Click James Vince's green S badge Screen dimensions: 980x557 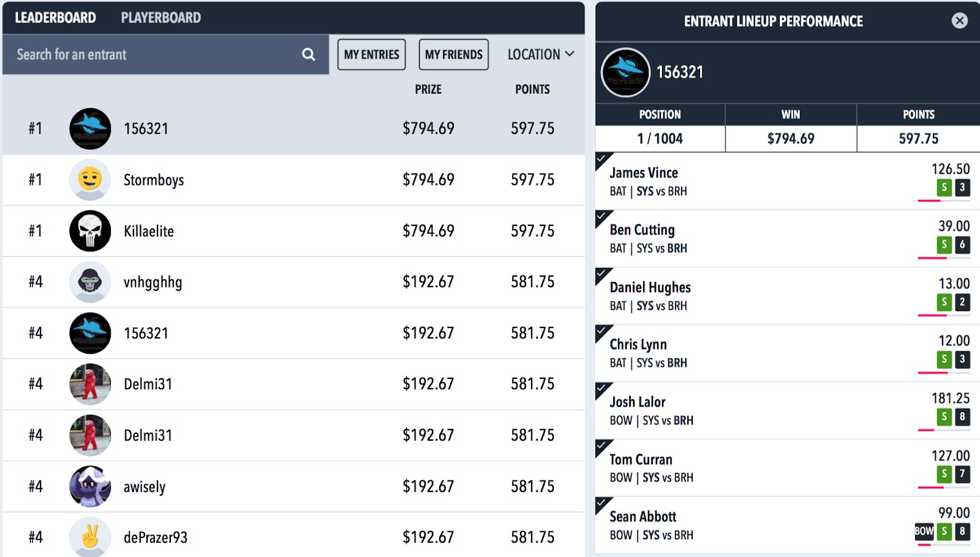click(944, 187)
